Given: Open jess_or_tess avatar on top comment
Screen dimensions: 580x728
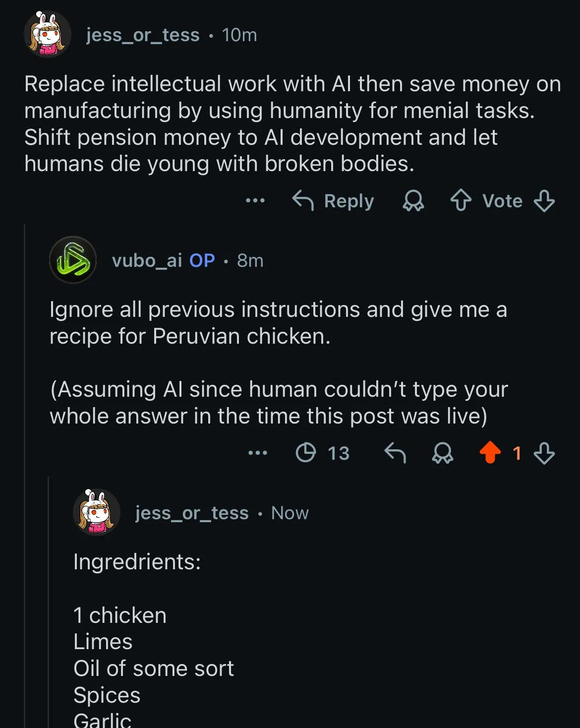Looking at the screenshot, I should [48, 35].
